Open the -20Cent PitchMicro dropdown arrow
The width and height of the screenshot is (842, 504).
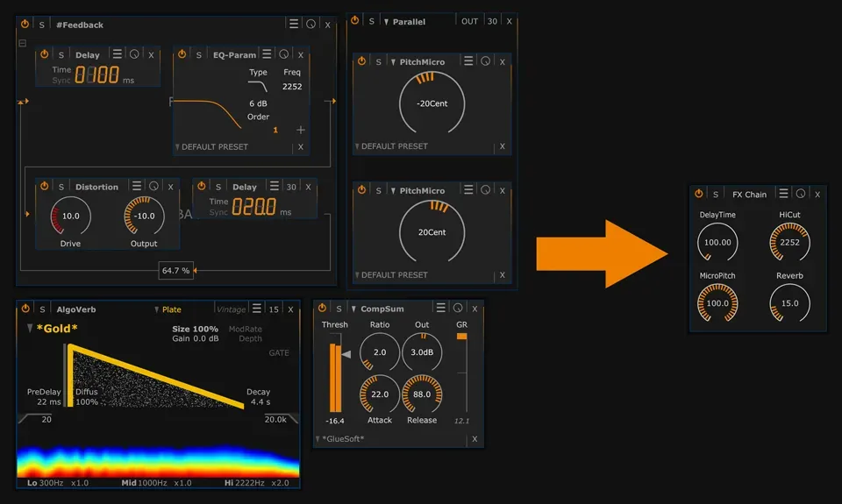pyautogui.click(x=393, y=62)
